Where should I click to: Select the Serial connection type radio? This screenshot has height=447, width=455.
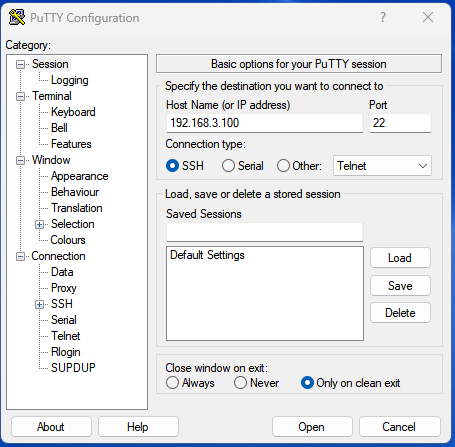coord(228,166)
